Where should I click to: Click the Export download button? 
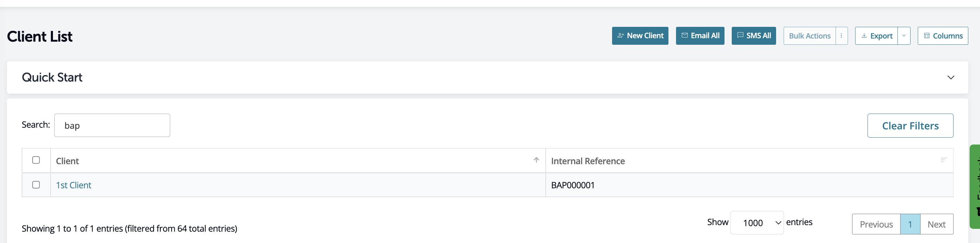click(876, 36)
